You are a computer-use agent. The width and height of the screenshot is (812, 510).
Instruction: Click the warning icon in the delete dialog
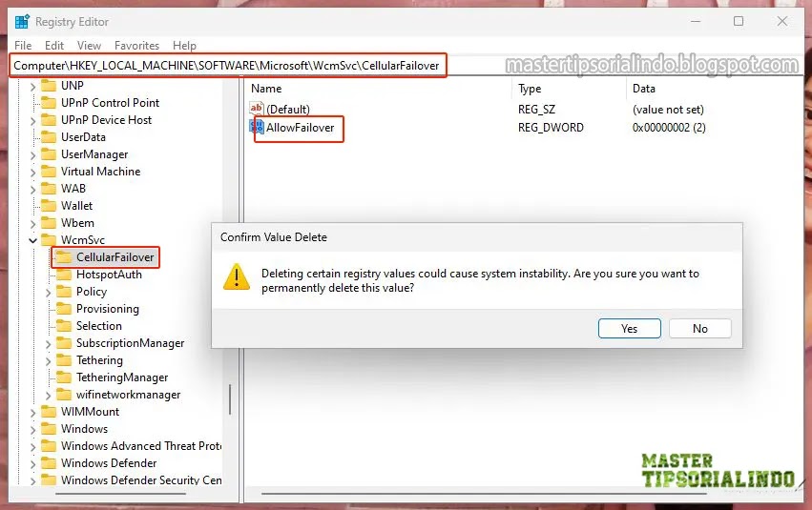click(237, 277)
